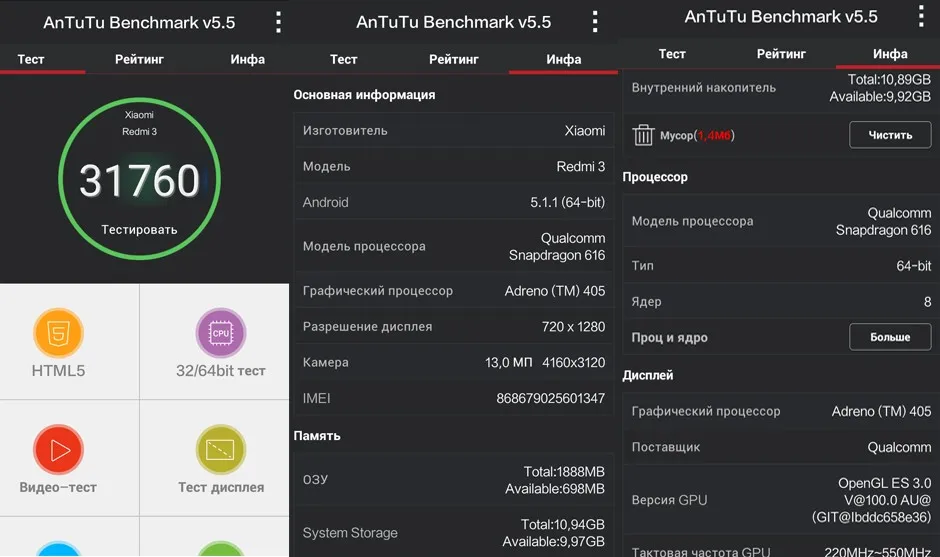Image resolution: width=940 pixels, height=557 pixels.
Task: Click the trash can Мусор icon
Action: (x=643, y=135)
